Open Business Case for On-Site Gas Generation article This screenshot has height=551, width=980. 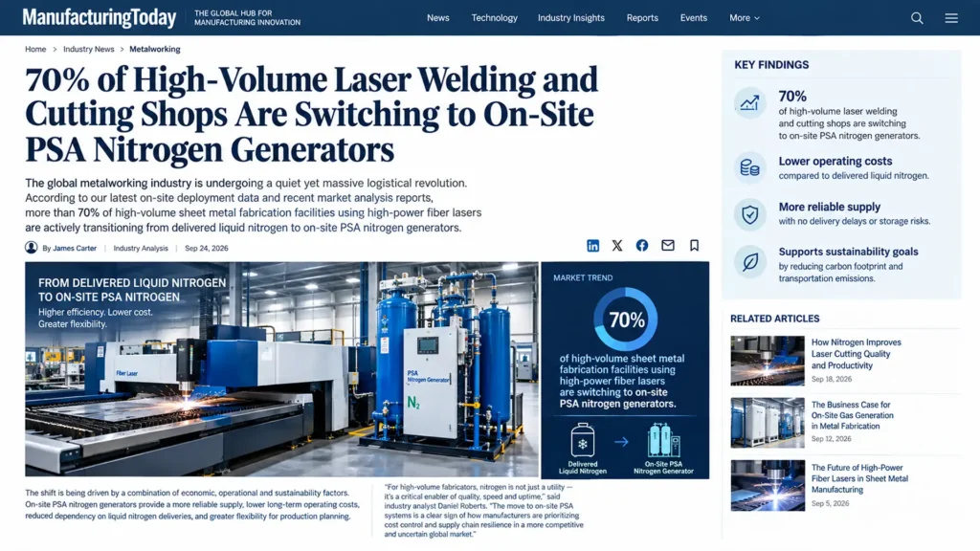(x=853, y=415)
